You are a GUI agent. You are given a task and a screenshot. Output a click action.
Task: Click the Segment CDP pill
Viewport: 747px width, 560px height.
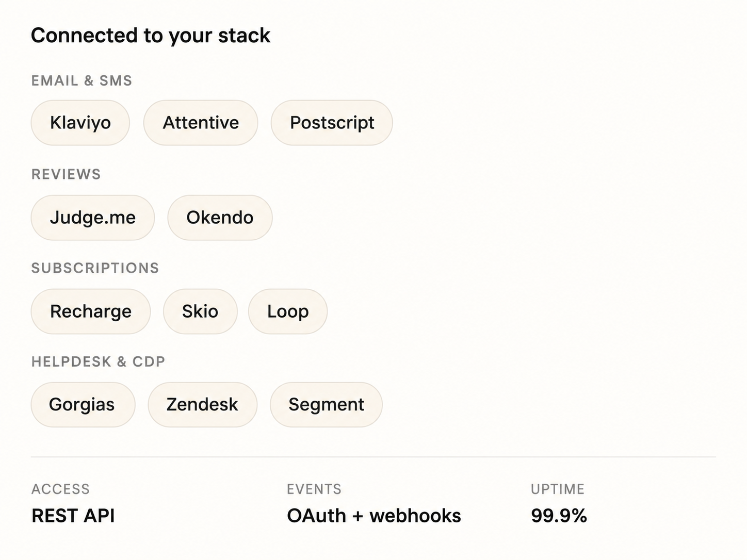click(x=326, y=405)
